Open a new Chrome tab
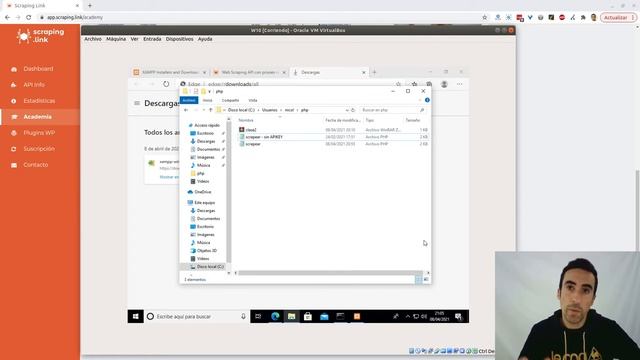The height and width of the screenshot is (360, 640). coord(90,6)
